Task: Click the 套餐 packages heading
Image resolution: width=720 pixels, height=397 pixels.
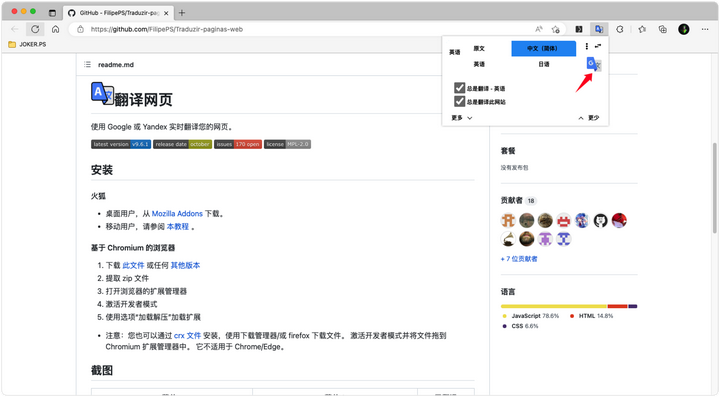Action: (x=508, y=151)
